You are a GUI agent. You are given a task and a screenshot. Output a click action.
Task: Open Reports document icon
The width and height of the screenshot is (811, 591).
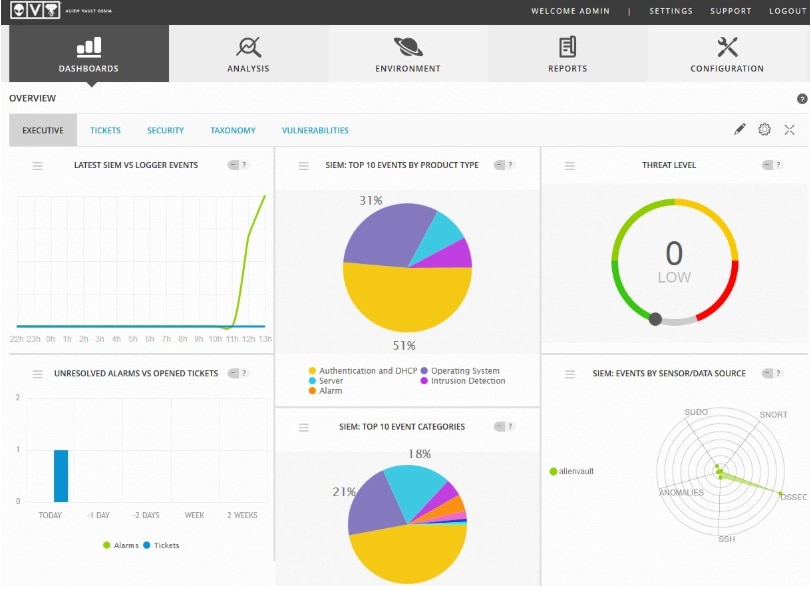(x=567, y=46)
